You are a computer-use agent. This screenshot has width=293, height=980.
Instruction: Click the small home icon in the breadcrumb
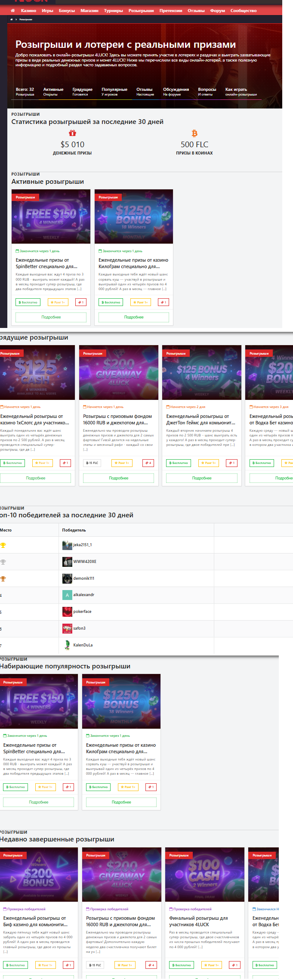(x=11, y=19)
